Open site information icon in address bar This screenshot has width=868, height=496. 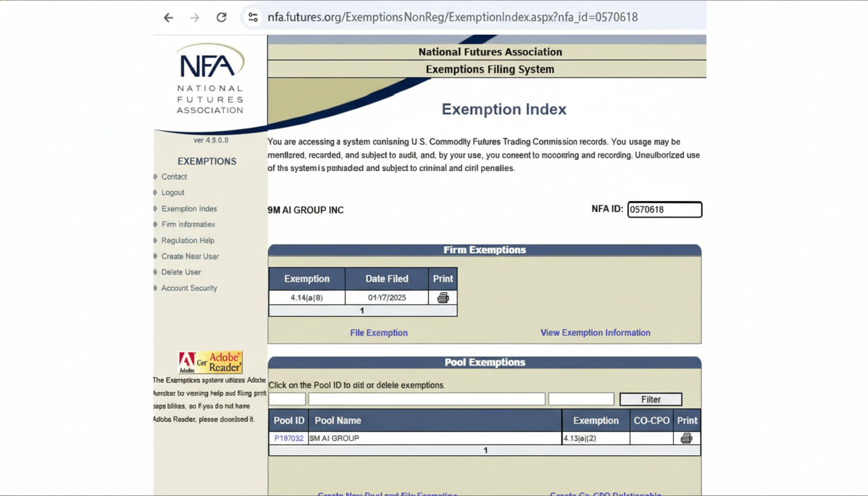click(253, 17)
